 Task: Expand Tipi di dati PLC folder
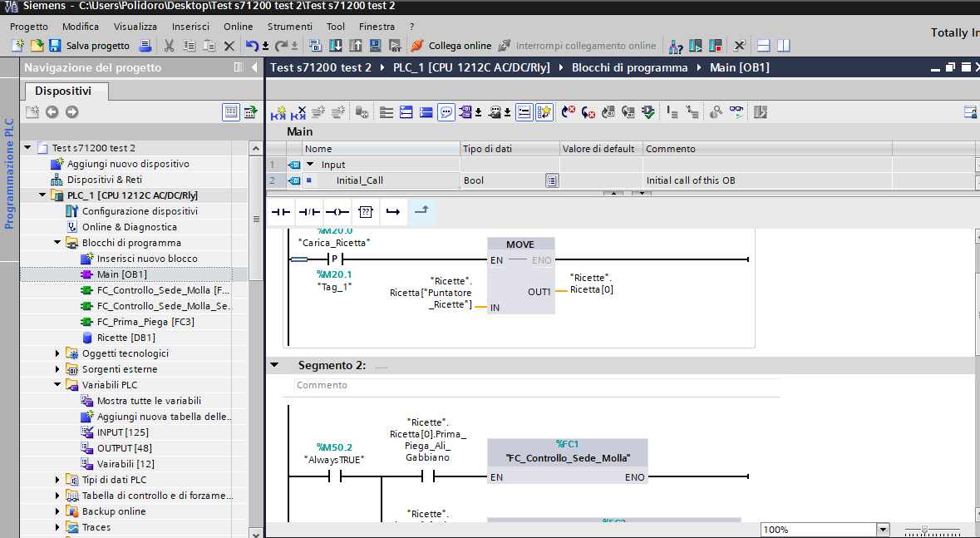(x=57, y=479)
